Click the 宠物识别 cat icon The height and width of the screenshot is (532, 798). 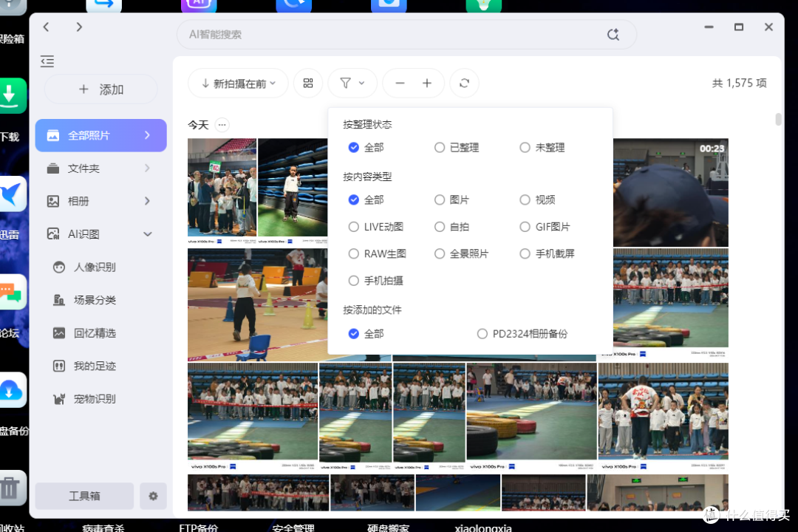[x=59, y=399]
